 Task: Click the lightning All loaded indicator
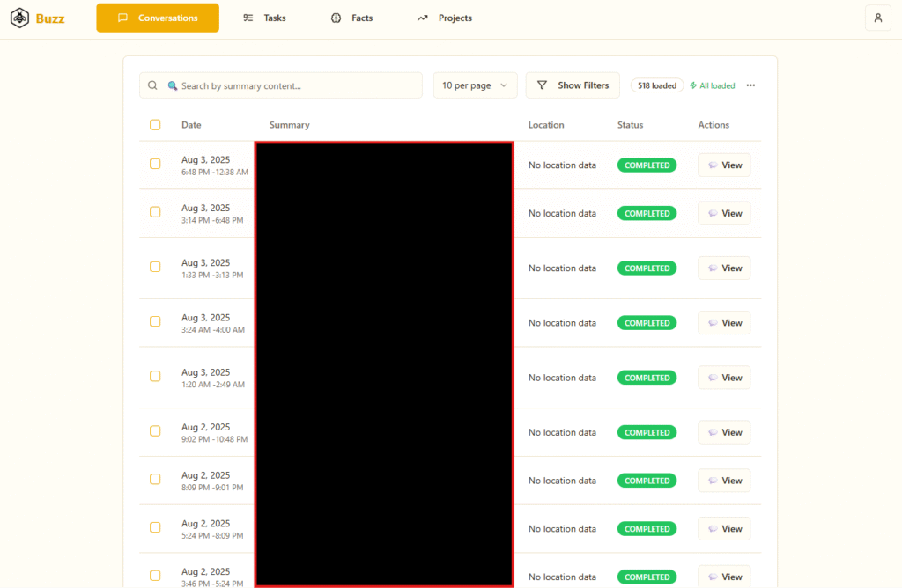click(x=712, y=85)
